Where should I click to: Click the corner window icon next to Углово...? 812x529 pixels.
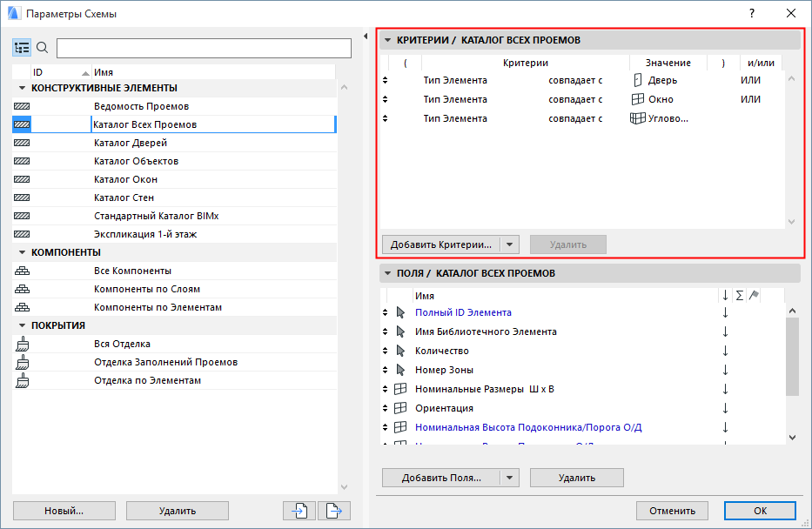point(637,118)
